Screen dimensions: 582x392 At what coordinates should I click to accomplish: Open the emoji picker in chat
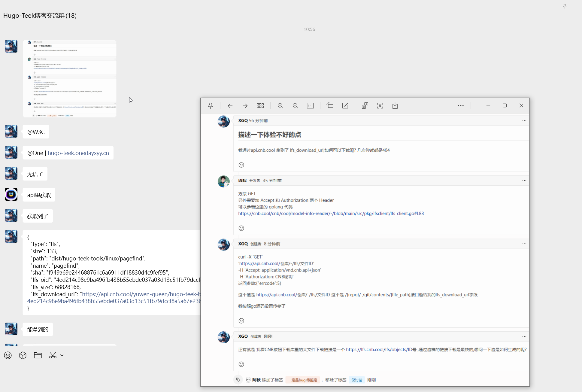[x=8, y=355]
